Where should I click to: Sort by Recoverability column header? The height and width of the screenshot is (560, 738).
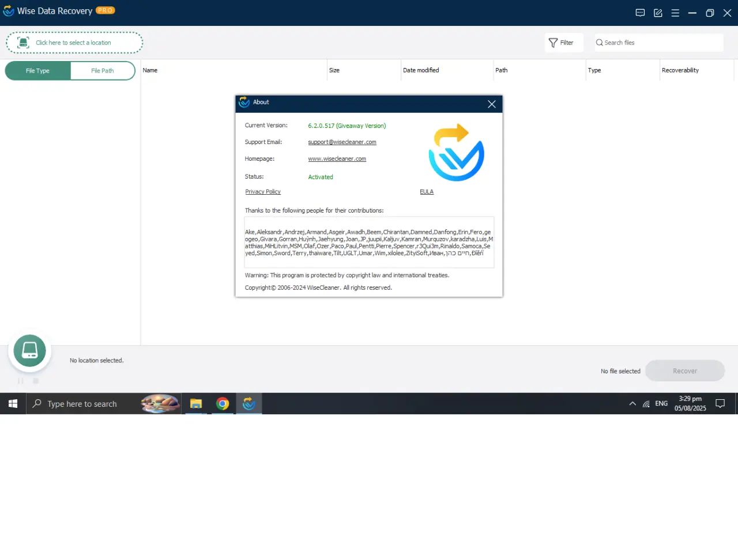click(x=696, y=70)
